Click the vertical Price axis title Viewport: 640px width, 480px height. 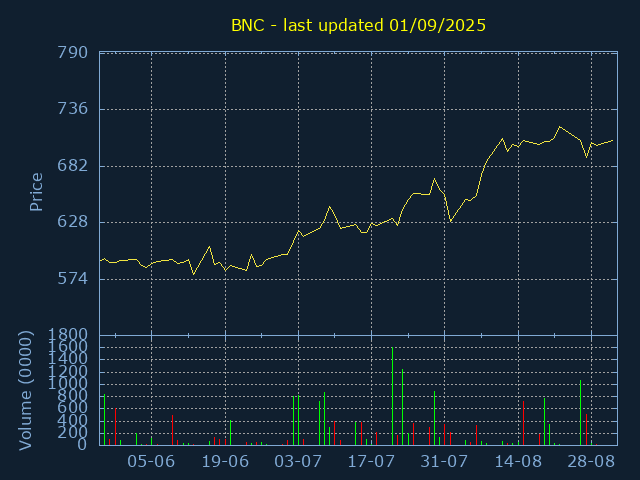pyautogui.click(x=36, y=192)
